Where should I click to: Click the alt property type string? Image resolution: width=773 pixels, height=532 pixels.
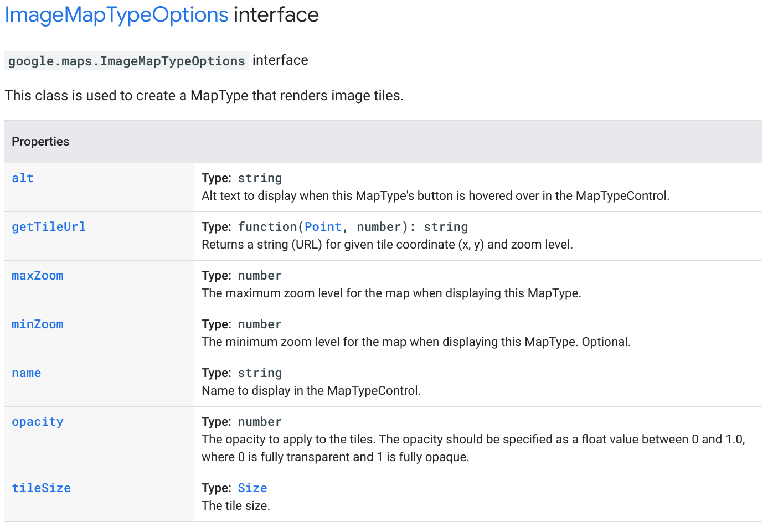click(x=260, y=178)
